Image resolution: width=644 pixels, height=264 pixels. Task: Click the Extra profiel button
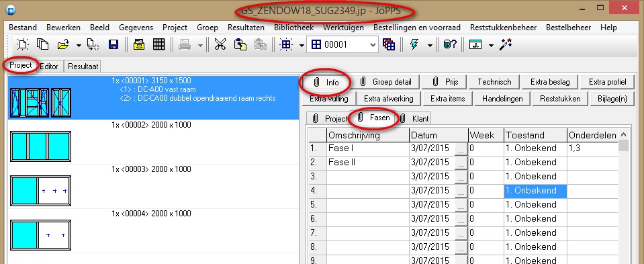(608, 82)
